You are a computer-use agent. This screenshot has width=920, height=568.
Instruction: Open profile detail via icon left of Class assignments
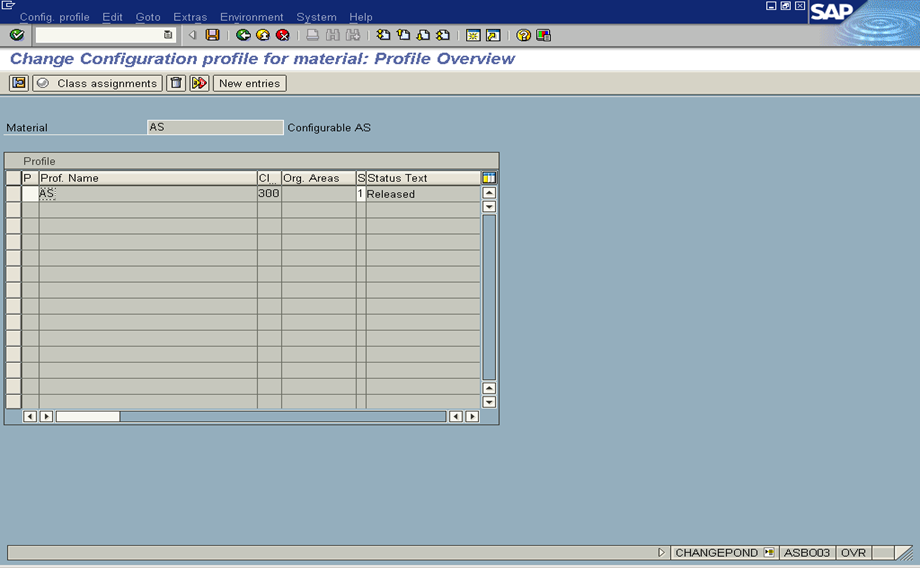pyautogui.click(x=19, y=83)
